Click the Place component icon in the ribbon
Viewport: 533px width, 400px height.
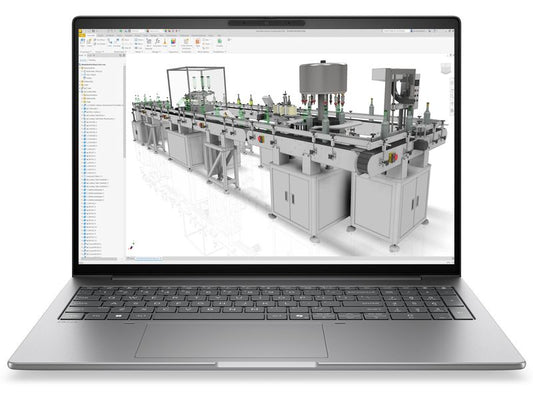[83, 42]
